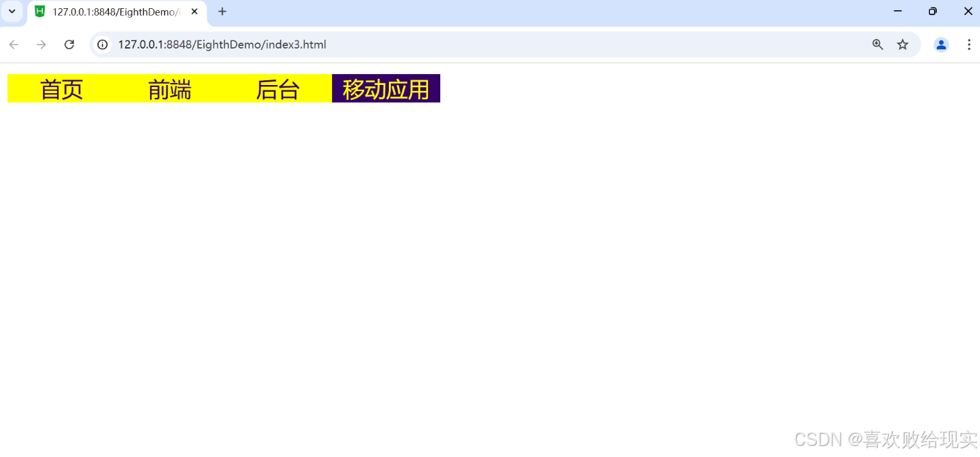The height and width of the screenshot is (457, 980).
Task: Open the 前端 navigation link
Action: tap(169, 89)
